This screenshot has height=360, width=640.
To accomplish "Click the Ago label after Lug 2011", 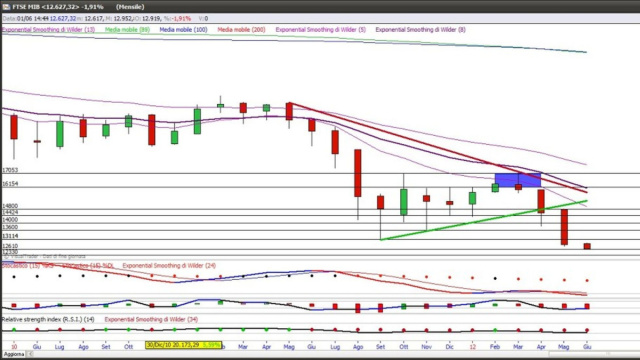I will [358, 347].
